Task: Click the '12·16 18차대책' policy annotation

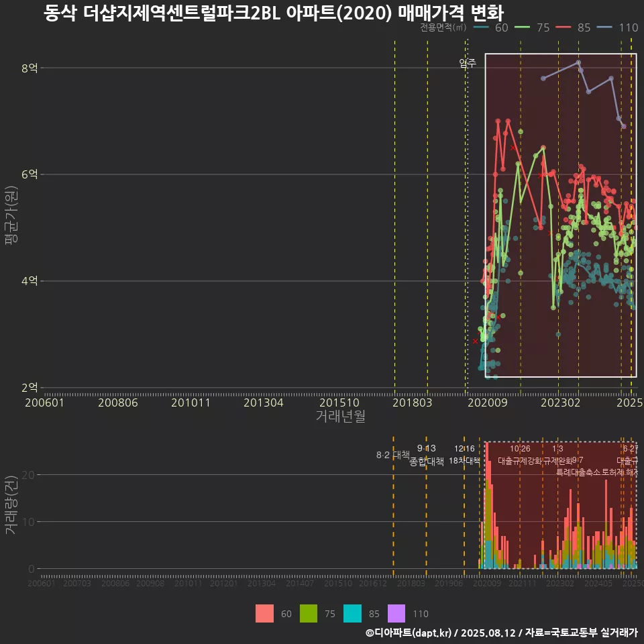Action: click(x=464, y=455)
